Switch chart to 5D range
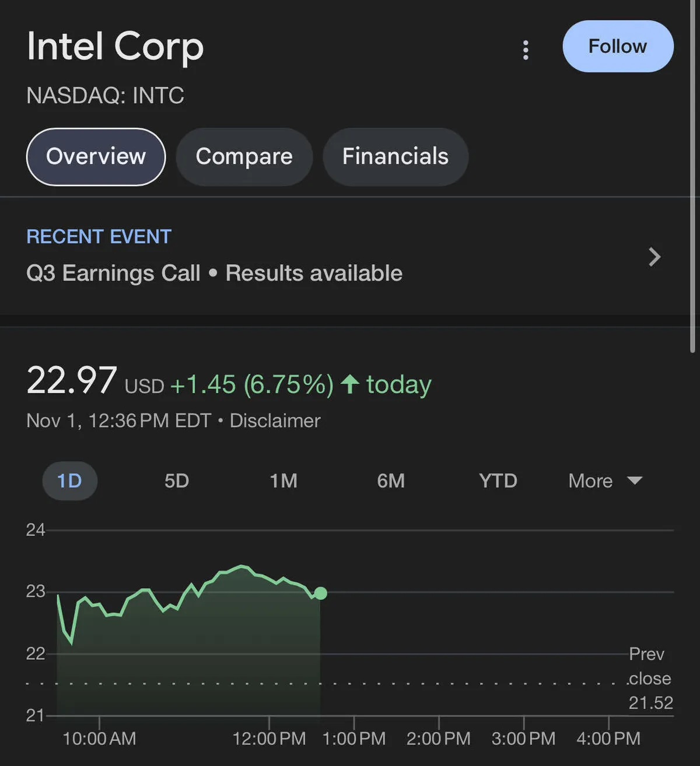This screenshot has width=700, height=766. (177, 481)
